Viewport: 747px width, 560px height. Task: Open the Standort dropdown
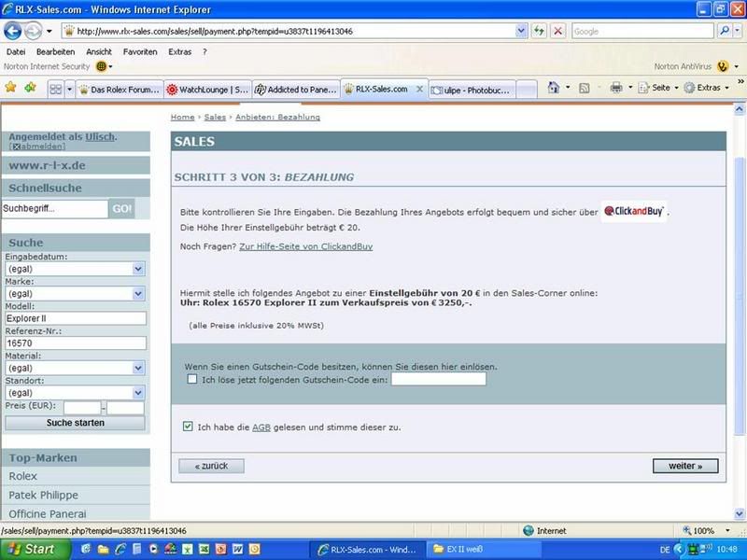tap(138, 393)
